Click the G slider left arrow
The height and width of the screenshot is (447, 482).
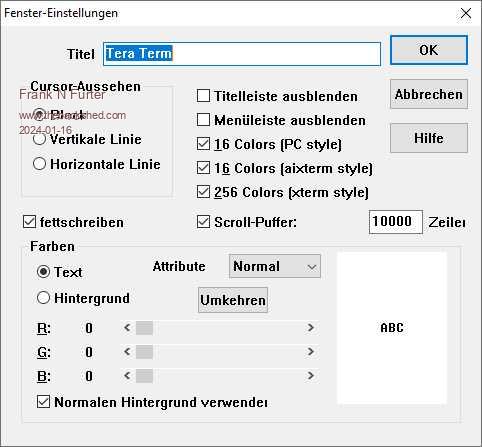pos(127,352)
